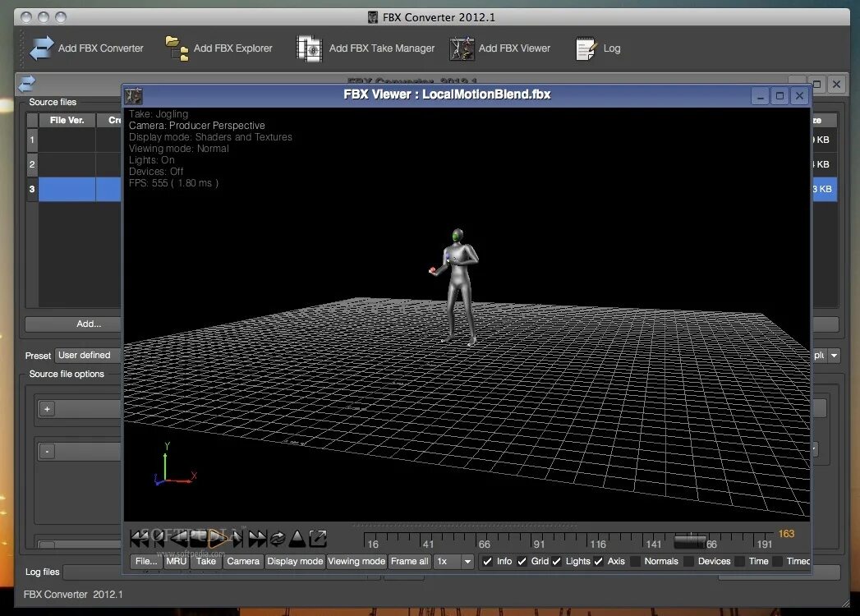
Task: Click the Add... source files button
Action: [73, 324]
